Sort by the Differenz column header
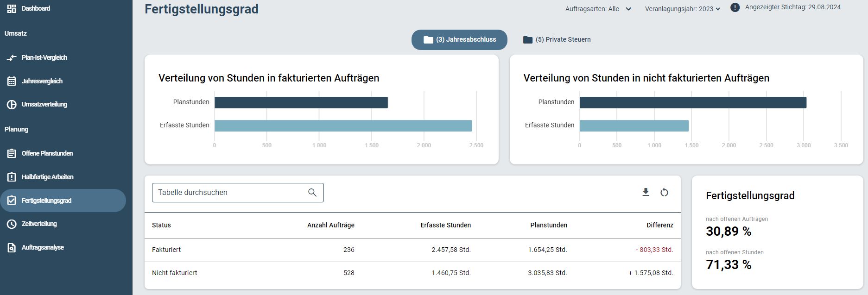The image size is (868, 295). (x=659, y=225)
